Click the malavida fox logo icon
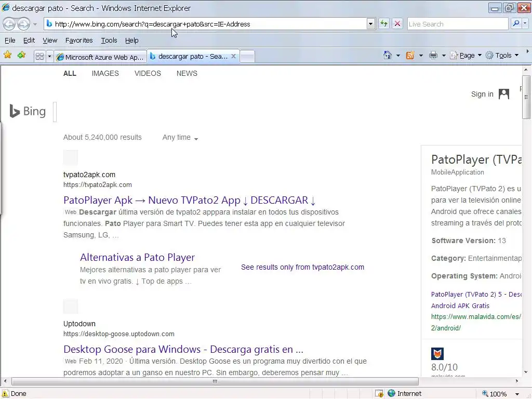This screenshot has height=399, width=532. pyautogui.click(x=437, y=353)
